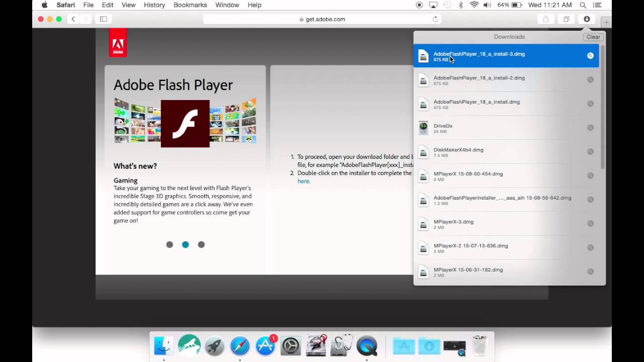Open QuickTime Player from the Dock

point(367,346)
